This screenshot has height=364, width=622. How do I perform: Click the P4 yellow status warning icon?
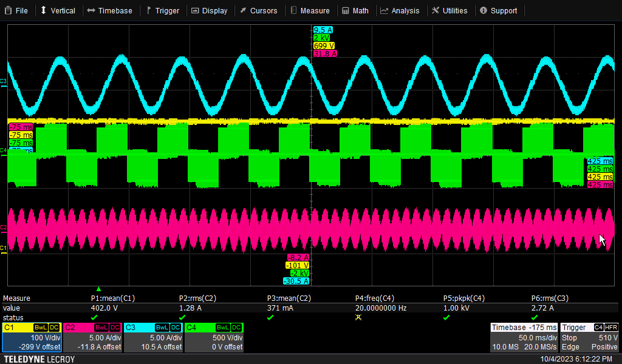pyautogui.click(x=358, y=318)
